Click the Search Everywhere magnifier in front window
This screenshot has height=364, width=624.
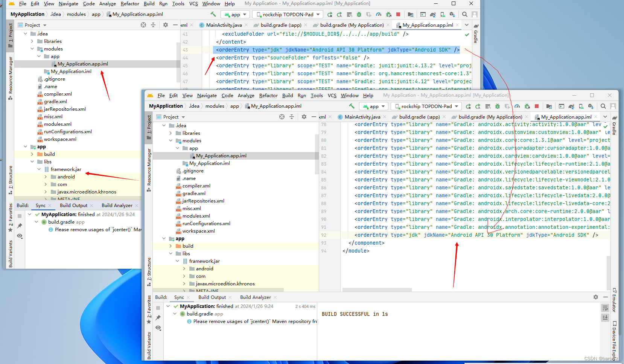coord(603,107)
